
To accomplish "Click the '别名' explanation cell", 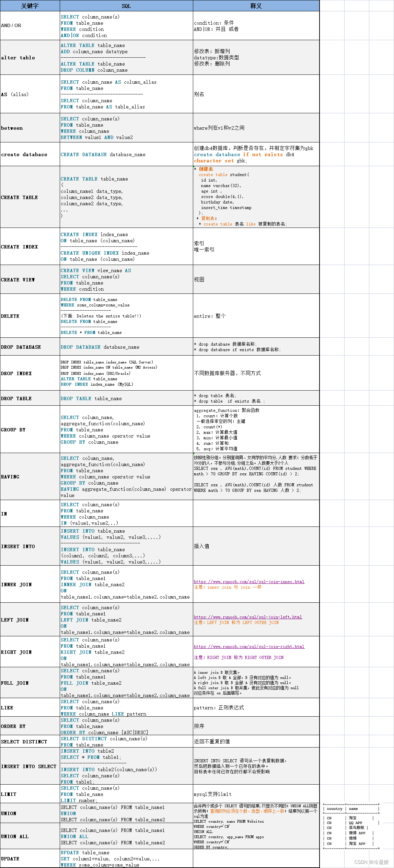I will pos(256,94).
